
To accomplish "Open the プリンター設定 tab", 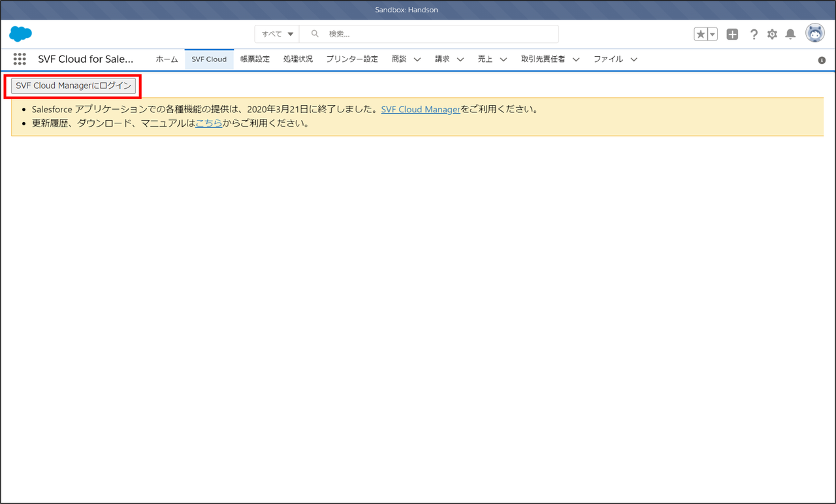I will pos(352,59).
